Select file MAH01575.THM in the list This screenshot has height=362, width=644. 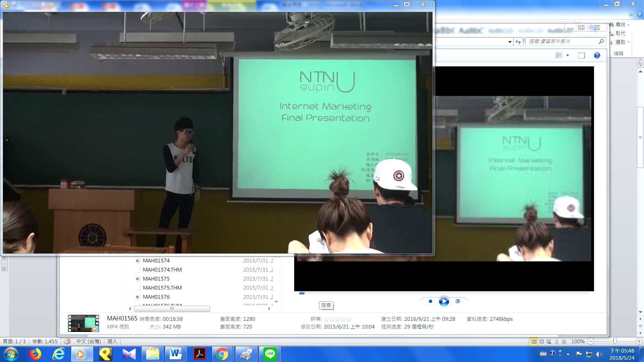[162, 288]
